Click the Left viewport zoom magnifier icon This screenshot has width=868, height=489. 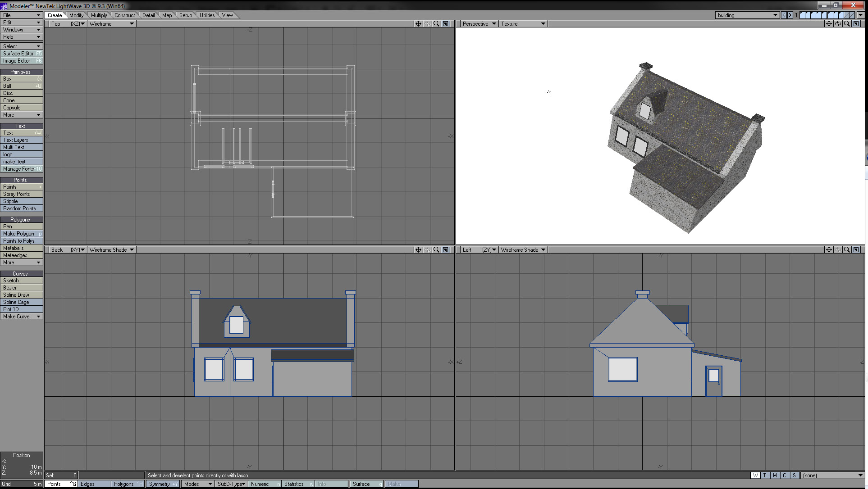pos(847,250)
